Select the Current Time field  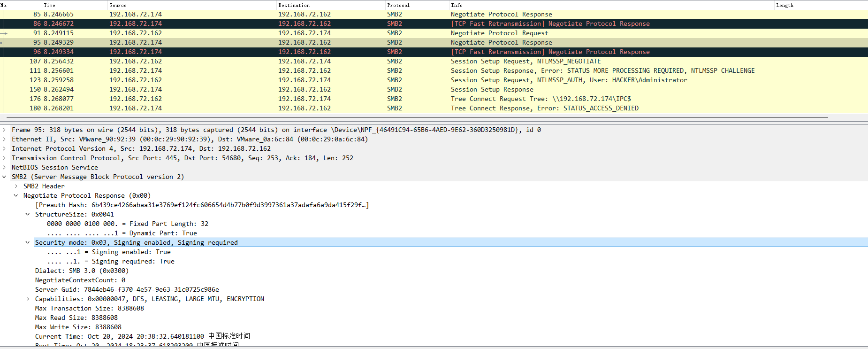[143, 337]
